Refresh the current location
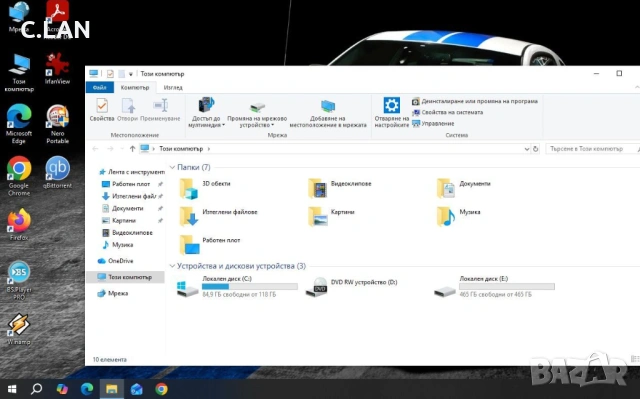 tap(536, 149)
